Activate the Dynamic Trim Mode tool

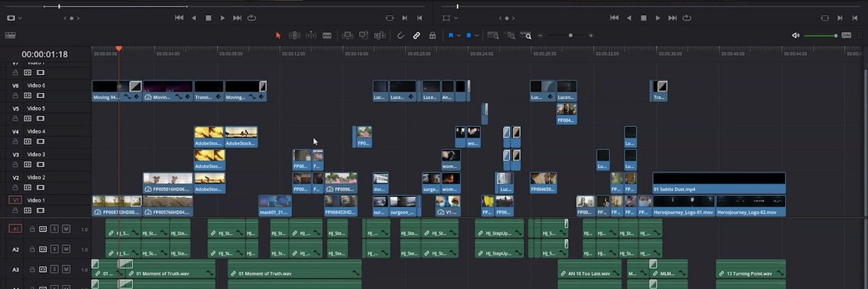click(311, 35)
